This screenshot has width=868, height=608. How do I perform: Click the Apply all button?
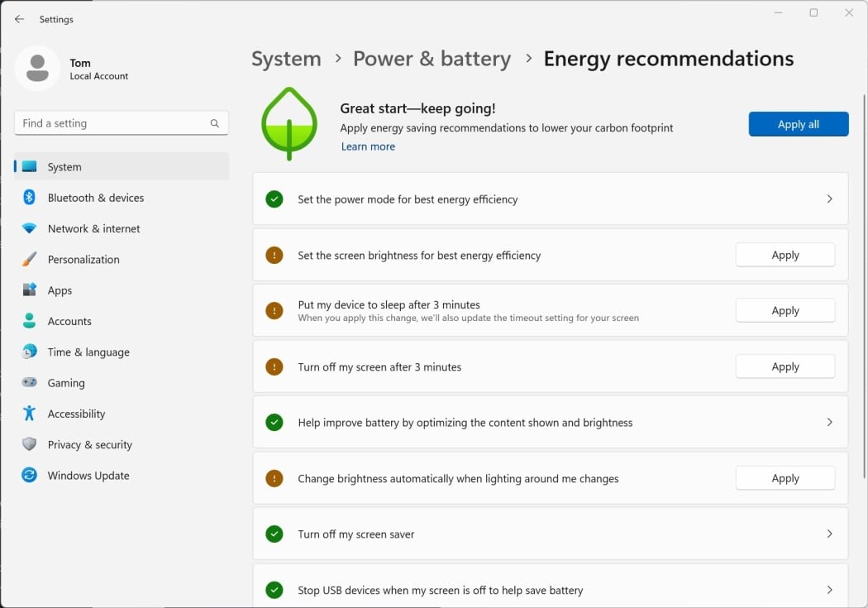[x=798, y=123]
